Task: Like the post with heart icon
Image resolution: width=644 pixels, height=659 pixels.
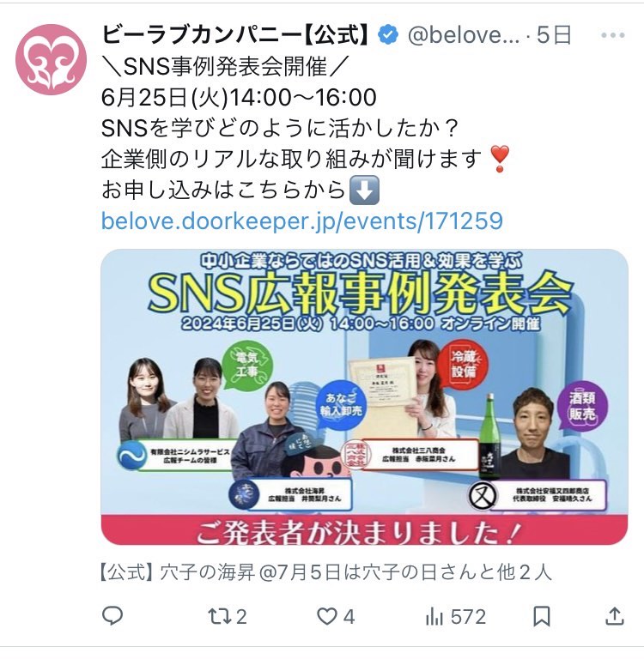Action: pyautogui.click(x=327, y=617)
